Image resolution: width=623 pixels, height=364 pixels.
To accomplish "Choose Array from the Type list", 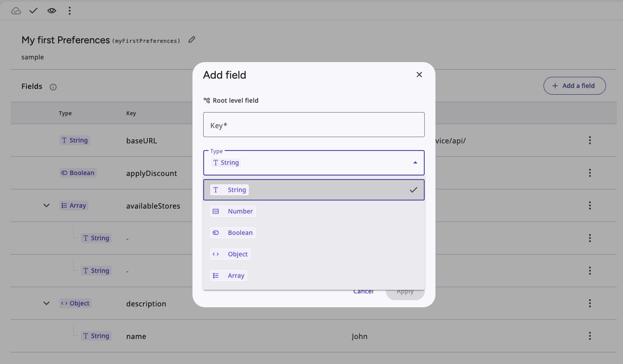I will [x=314, y=276].
